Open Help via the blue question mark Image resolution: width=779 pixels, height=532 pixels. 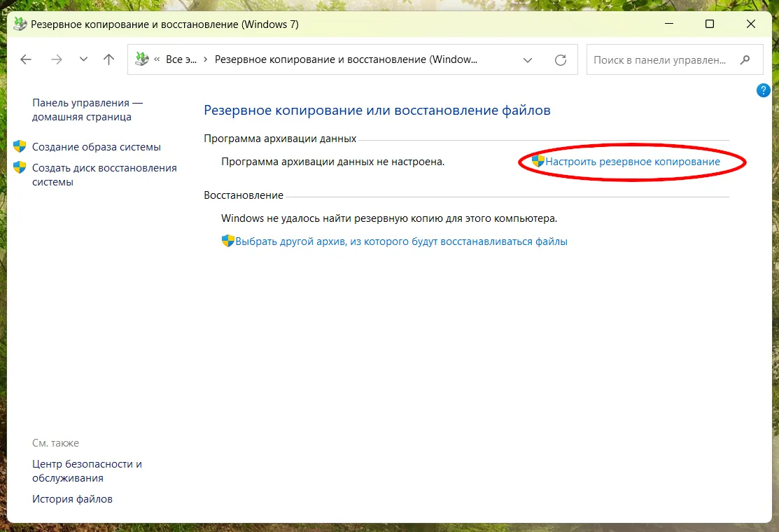(x=763, y=90)
